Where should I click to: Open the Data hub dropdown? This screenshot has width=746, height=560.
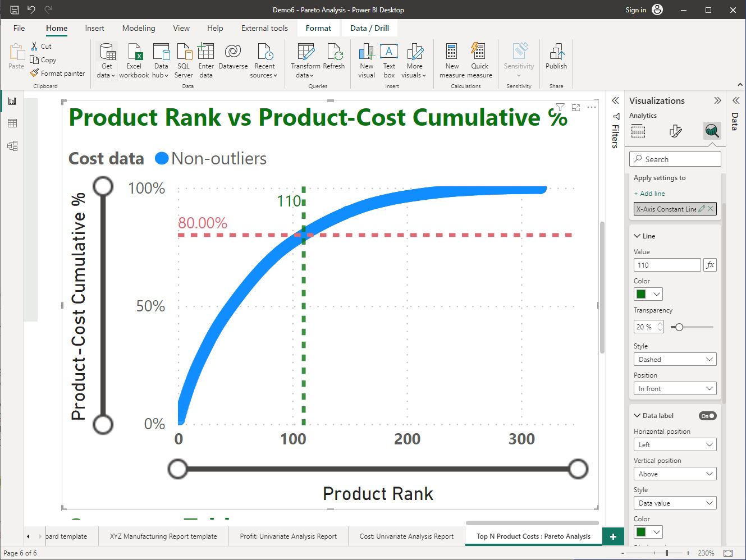(160, 75)
